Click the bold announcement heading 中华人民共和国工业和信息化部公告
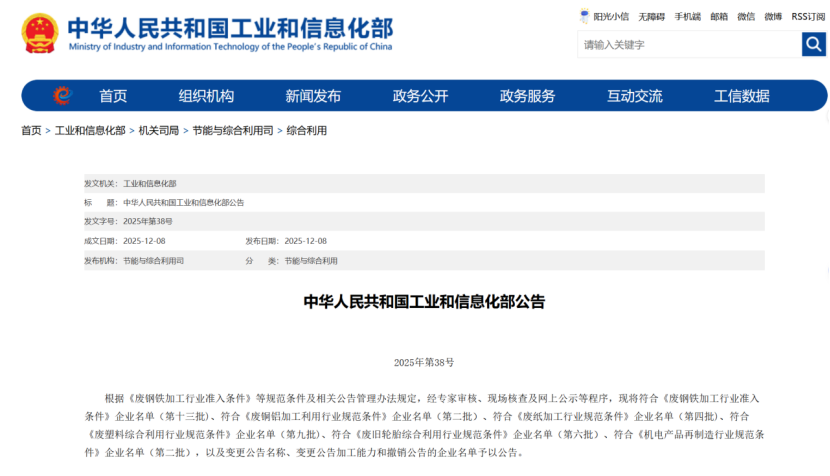This screenshot has width=830, height=476. [424, 302]
